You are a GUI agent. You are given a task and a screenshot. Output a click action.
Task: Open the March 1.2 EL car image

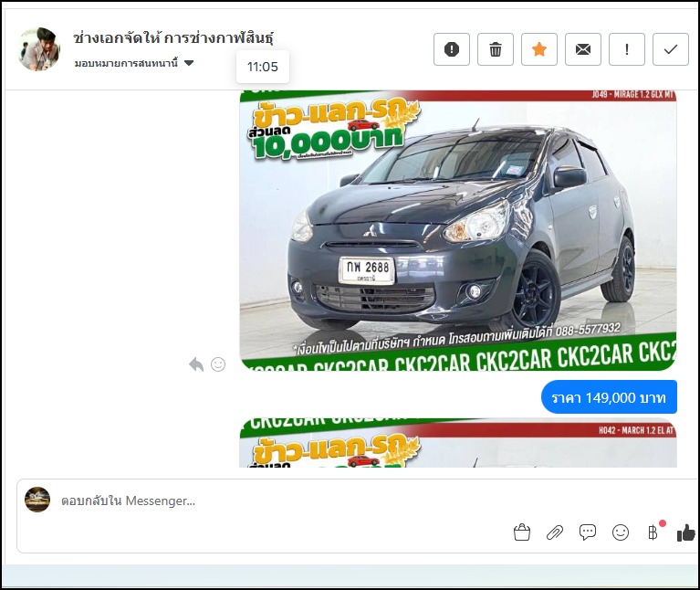[x=458, y=443]
